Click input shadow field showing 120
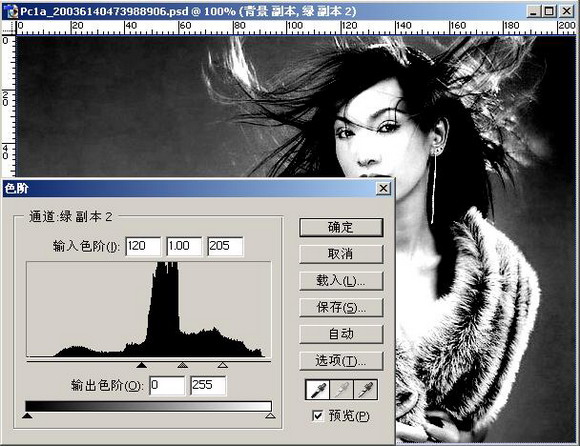580x446 pixels. 143,246
